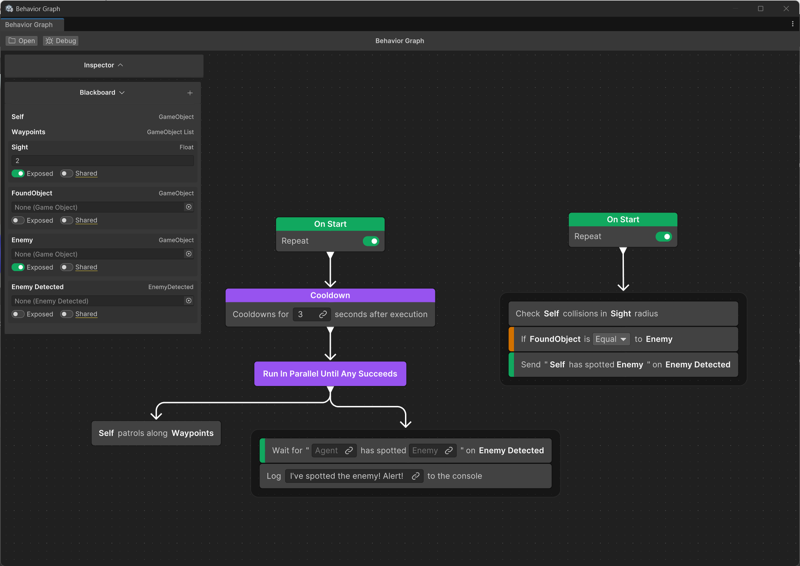Click the Open button in toolbar

point(21,41)
